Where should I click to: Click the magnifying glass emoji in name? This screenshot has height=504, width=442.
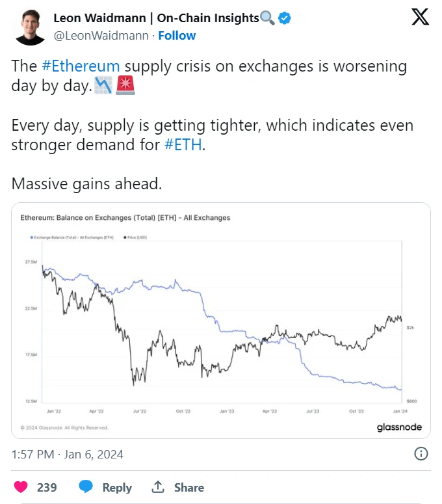(267, 18)
